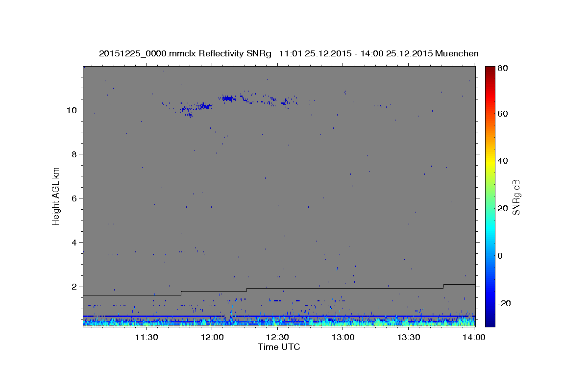The image size is (588, 392).
Task: Click the colorbar value 60
Action: (x=502, y=114)
